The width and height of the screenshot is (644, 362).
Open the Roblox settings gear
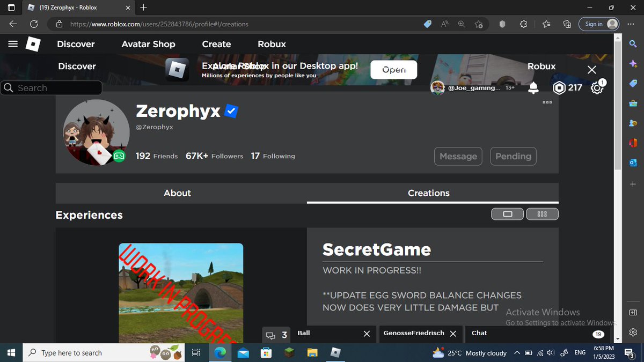(597, 88)
